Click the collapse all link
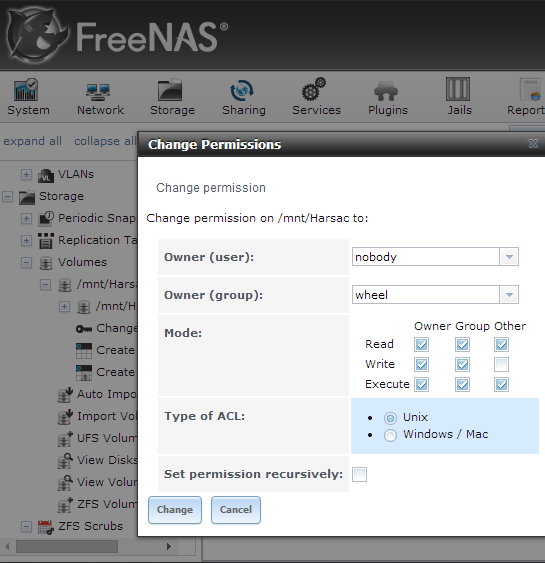 click(105, 141)
